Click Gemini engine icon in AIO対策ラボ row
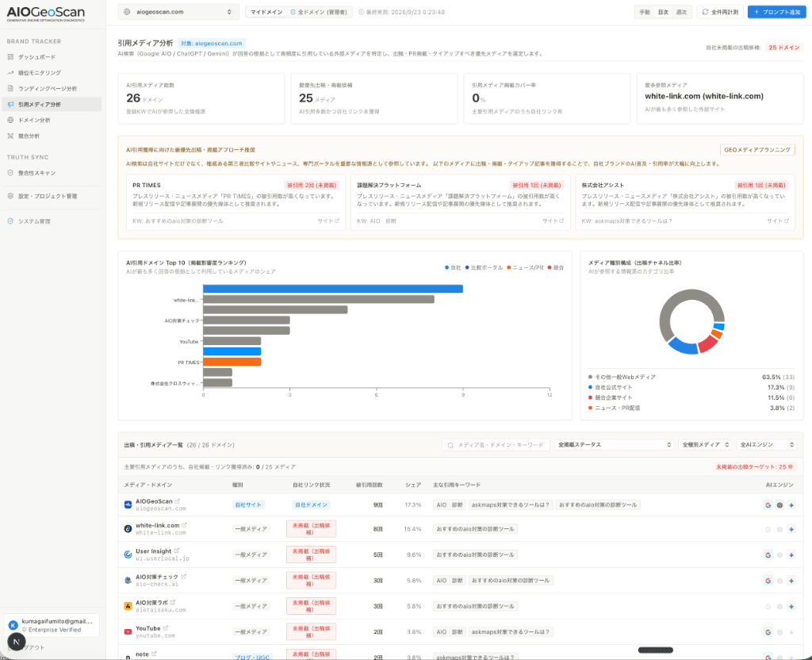This screenshot has height=660, width=812. 791,606
